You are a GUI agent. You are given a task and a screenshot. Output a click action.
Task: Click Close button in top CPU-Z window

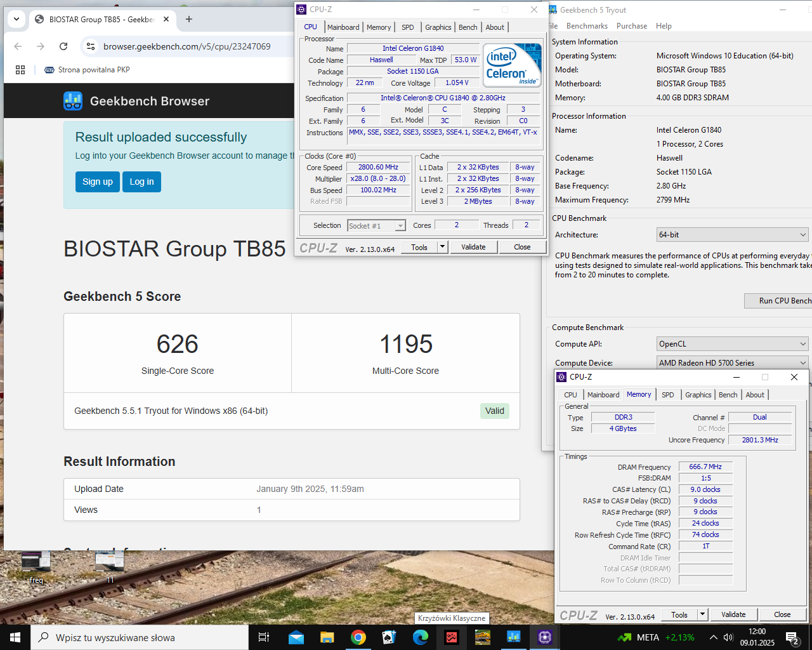tap(522, 247)
